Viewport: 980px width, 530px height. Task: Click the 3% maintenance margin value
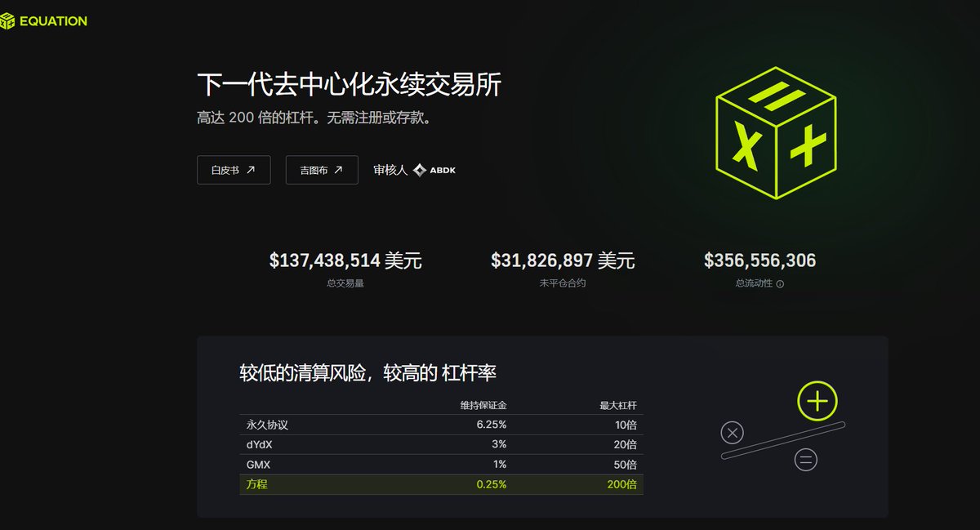tap(499, 444)
